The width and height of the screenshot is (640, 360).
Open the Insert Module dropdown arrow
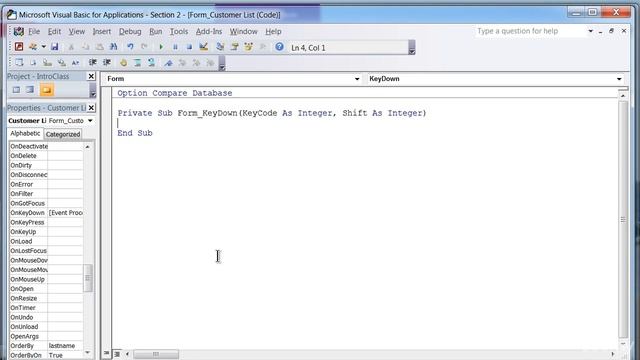pyautogui.click(x=44, y=47)
